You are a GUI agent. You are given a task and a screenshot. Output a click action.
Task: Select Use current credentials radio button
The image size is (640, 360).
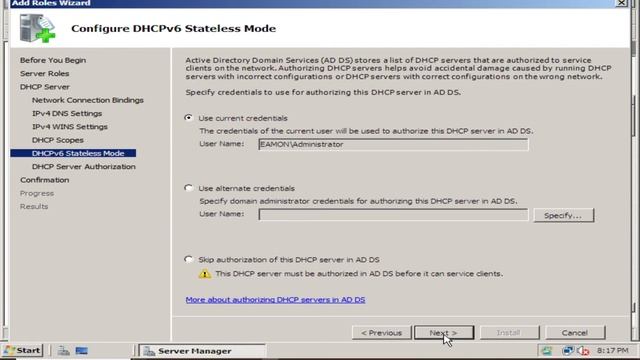188,118
